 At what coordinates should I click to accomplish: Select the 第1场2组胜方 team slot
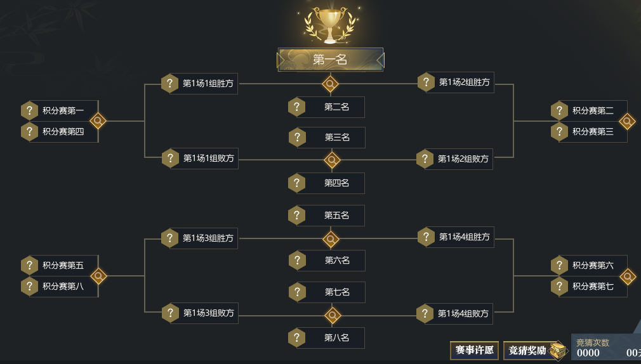[456, 82]
